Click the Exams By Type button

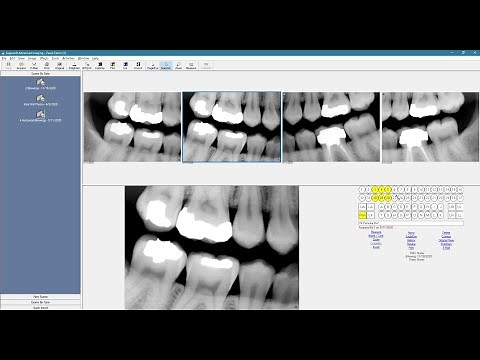click(40, 302)
